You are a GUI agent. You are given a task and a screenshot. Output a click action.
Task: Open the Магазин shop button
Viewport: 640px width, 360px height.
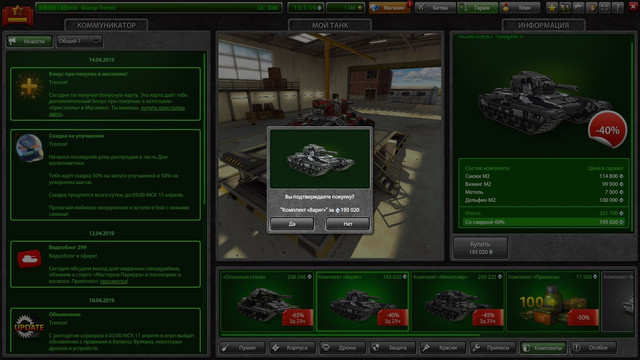[389, 8]
